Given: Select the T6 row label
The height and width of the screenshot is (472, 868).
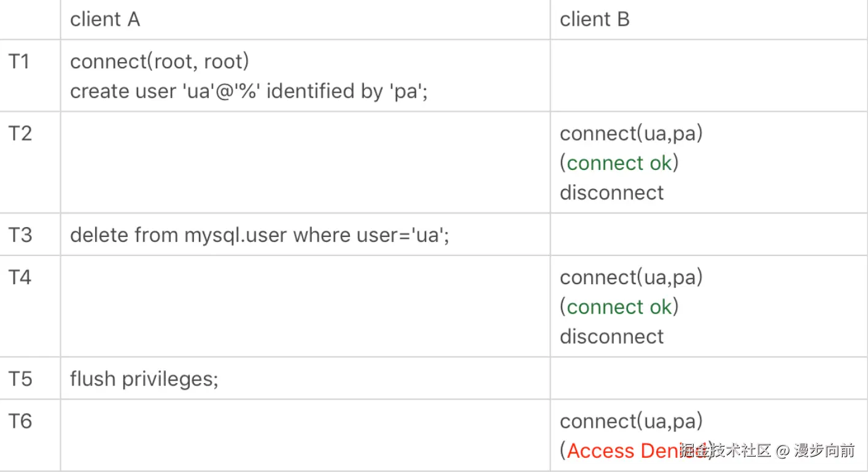Looking at the screenshot, I should (x=20, y=421).
